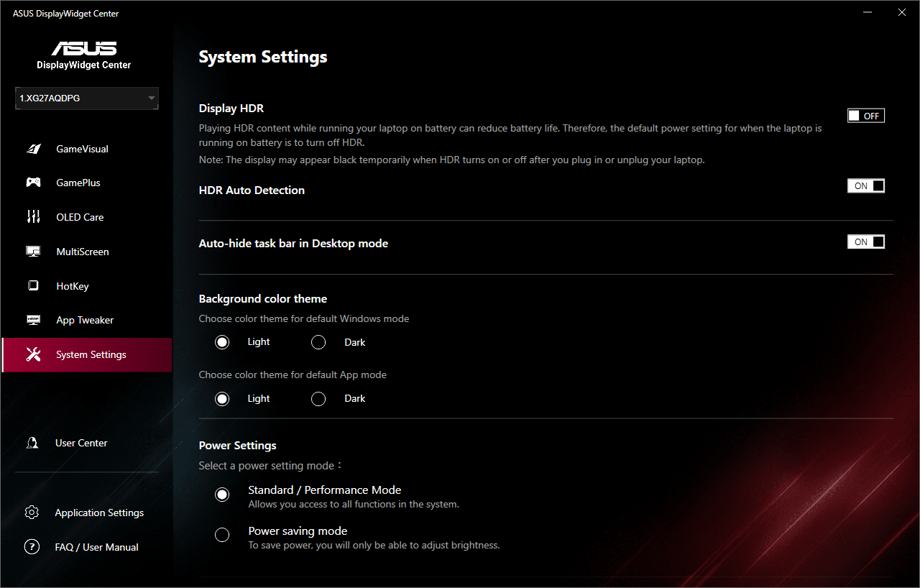Select Dark theme for default Windows mode
This screenshot has width=920, height=588.
coord(318,343)
